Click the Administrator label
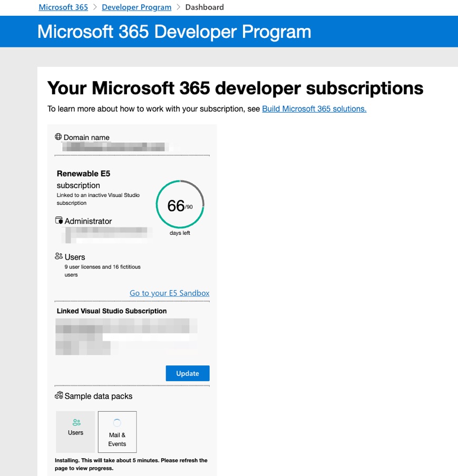 click(x=88, y=221)
